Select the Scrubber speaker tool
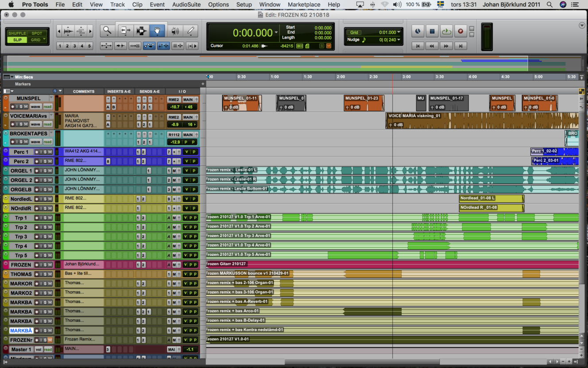588x368 pixels. 175,31
